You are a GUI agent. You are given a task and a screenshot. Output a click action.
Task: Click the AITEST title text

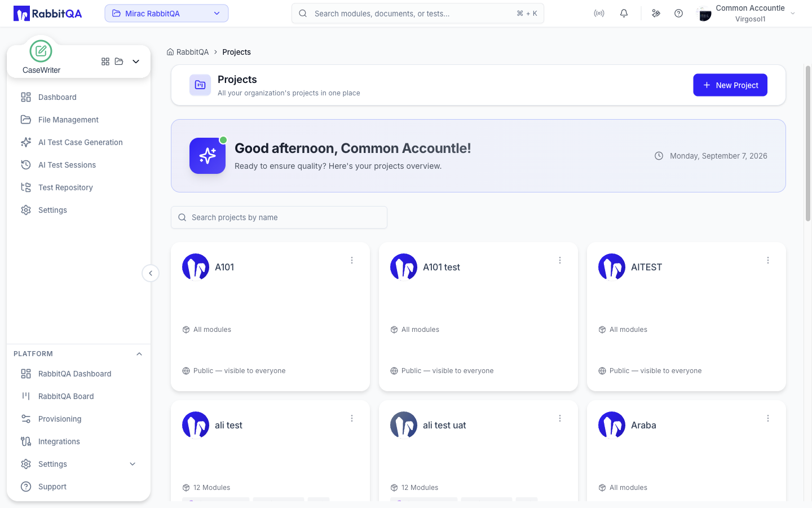tap(646, 267)
